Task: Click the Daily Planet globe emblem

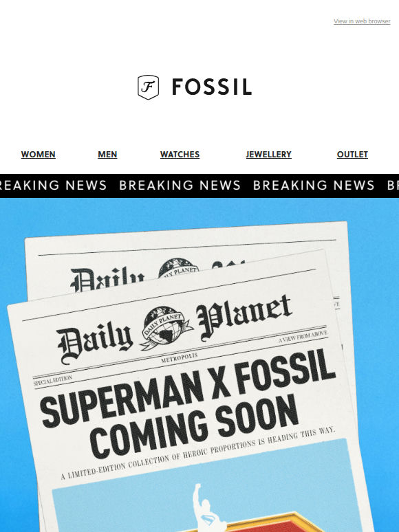Action: (x=166, y=327)
